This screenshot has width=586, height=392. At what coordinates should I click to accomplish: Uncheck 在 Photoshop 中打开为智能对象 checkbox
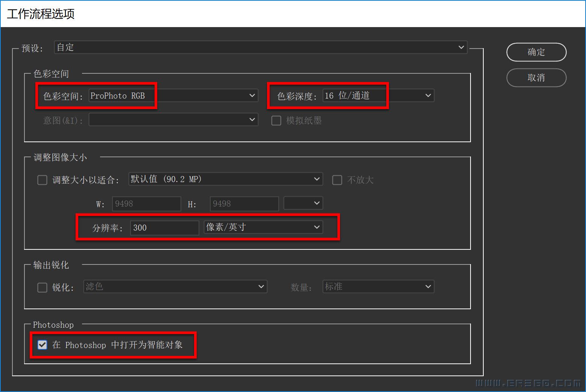coord(42,345)
